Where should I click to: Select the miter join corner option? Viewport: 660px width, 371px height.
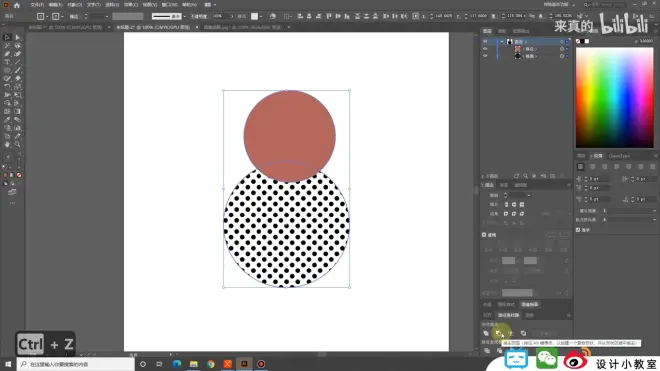tap(506, 214)
